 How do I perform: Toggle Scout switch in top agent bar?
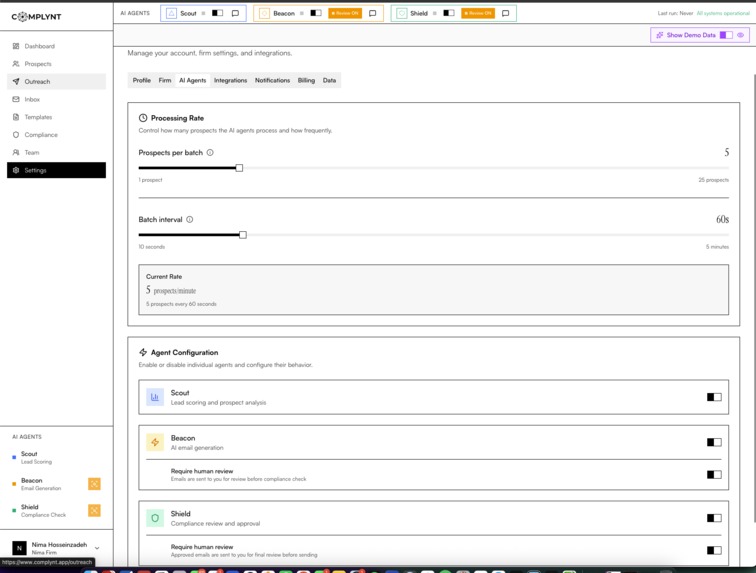[x=217, y=14]
